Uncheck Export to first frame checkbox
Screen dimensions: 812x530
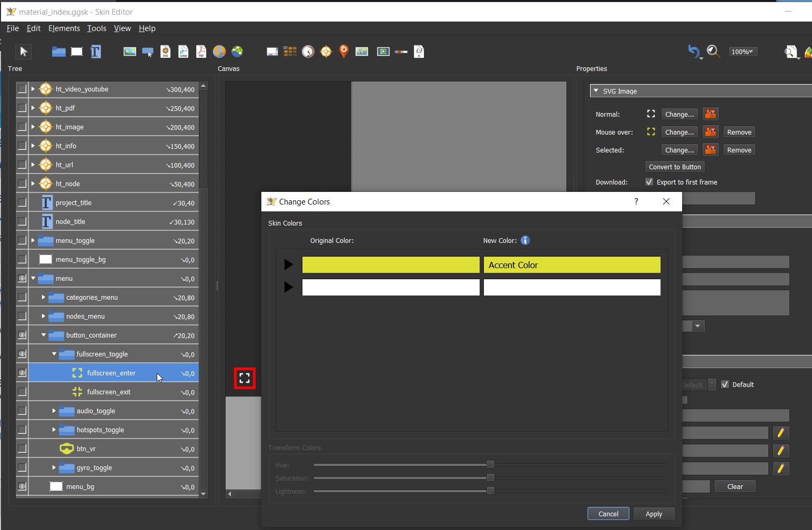click(649, 182)
